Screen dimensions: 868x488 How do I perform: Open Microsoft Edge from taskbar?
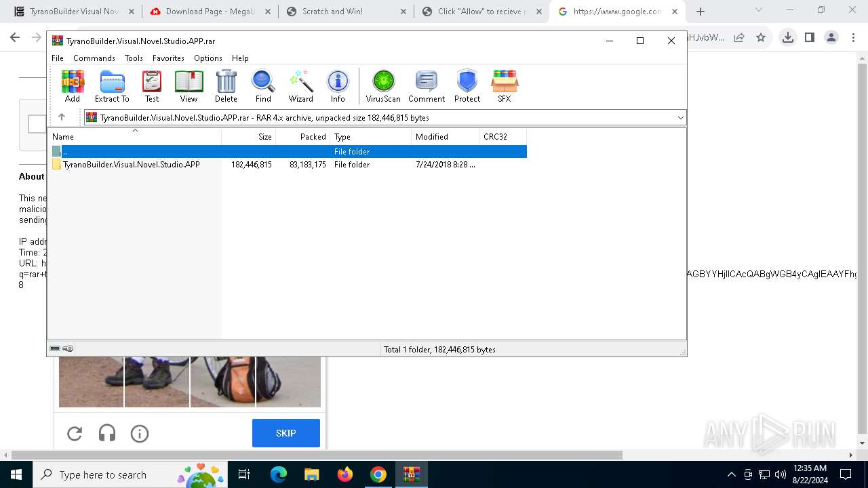[279, 474]
